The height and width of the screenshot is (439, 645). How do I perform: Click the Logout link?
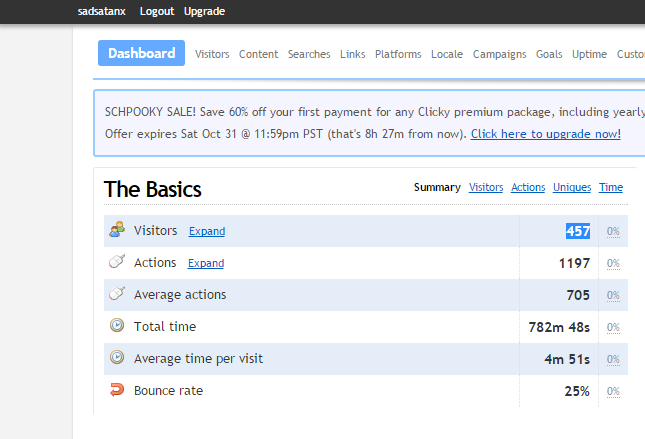tap(157, 11)
